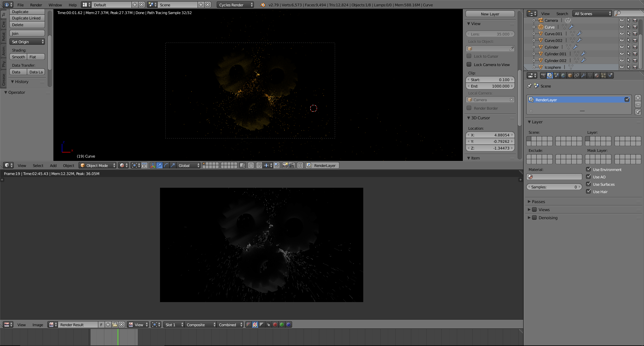Open the Image menu in image editor
This screenshot has height=346, width=644.
(38, 325)
